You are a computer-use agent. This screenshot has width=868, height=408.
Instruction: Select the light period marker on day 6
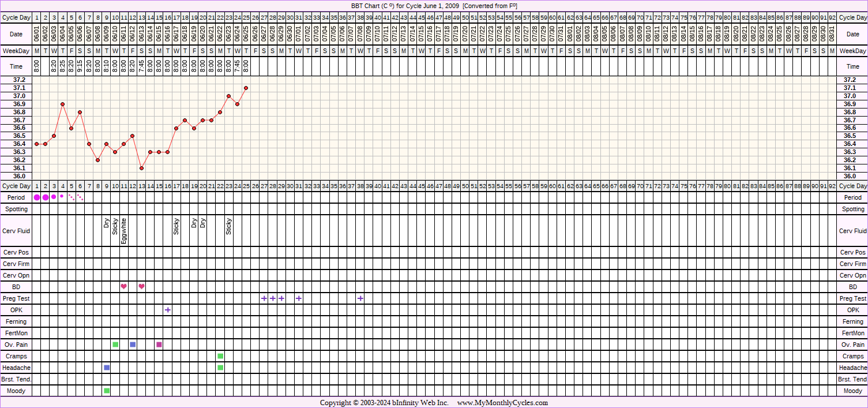(80, 197)
